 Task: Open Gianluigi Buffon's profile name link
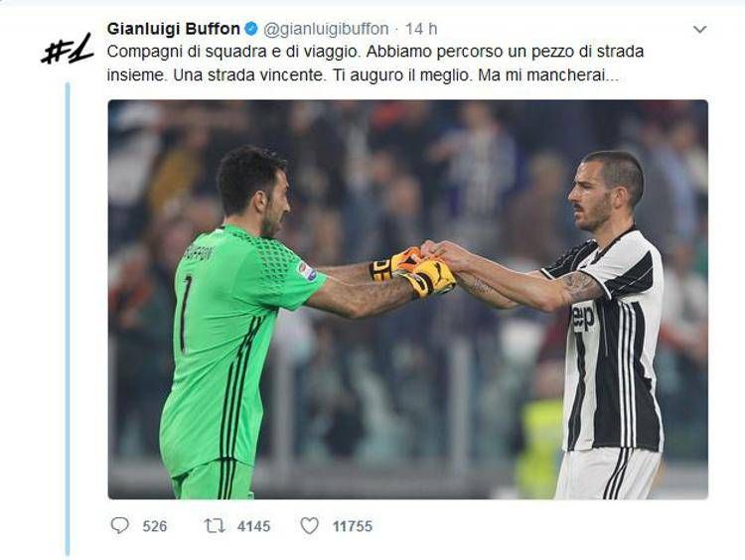coord(174,29)
